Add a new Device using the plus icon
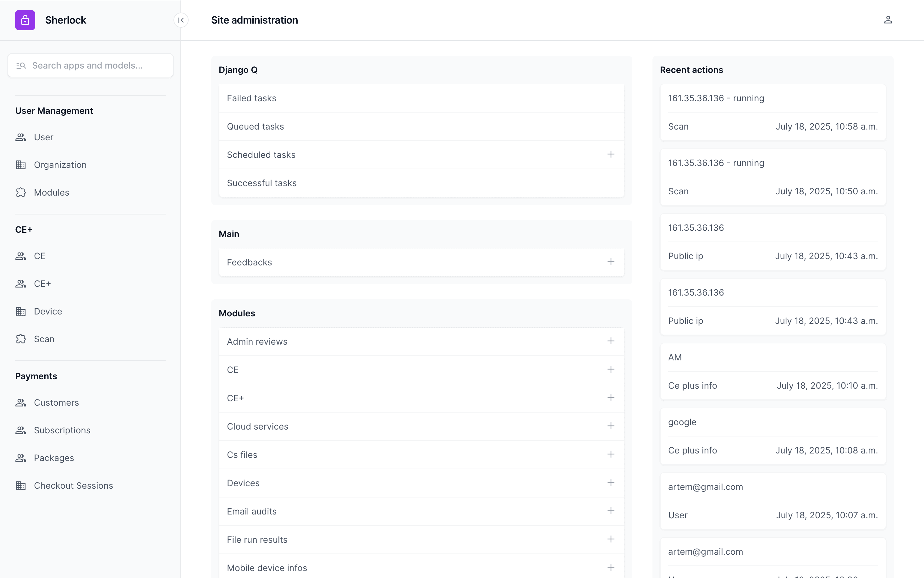 click(x=611, y=482)
